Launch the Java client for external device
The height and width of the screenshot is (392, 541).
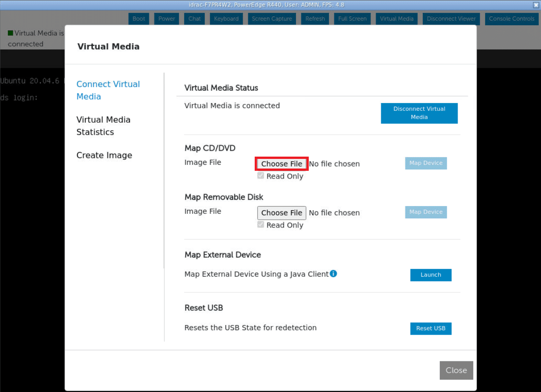coord(431,275)
